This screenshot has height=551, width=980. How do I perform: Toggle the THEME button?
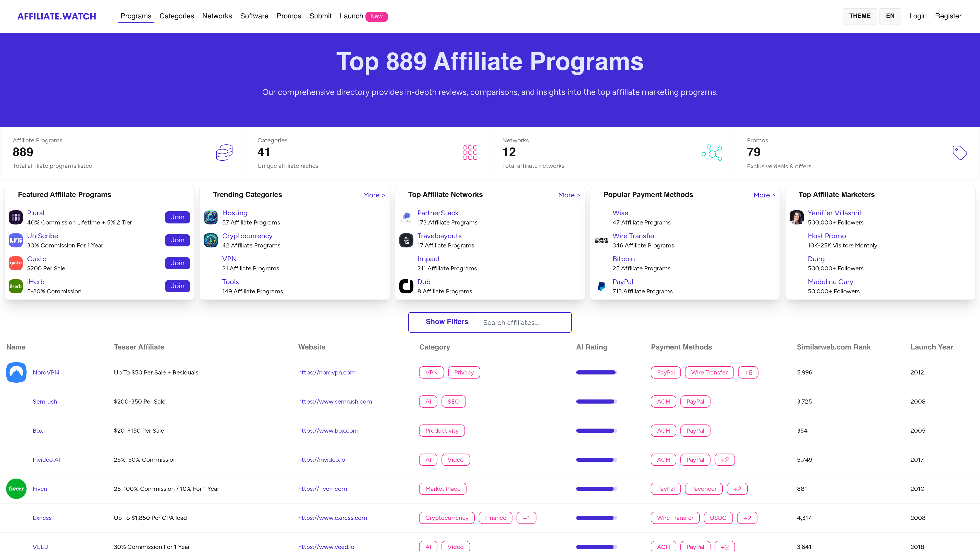click(859, 16)
